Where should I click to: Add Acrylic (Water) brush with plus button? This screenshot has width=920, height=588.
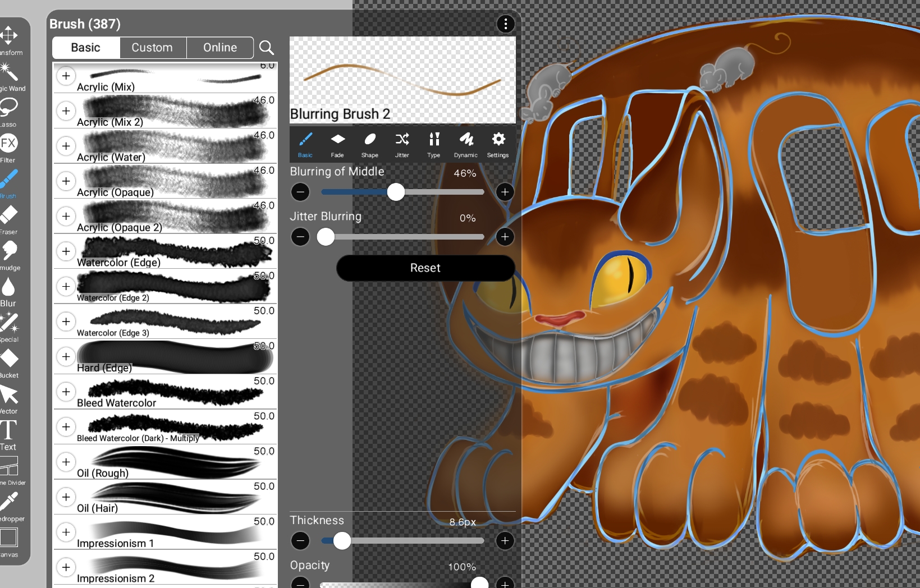pos(66,146)
